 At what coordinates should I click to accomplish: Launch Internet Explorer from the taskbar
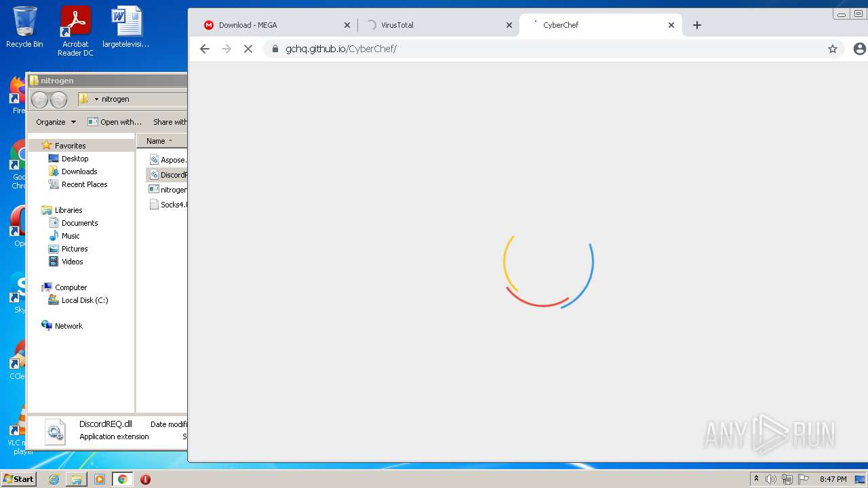[54, 479]
